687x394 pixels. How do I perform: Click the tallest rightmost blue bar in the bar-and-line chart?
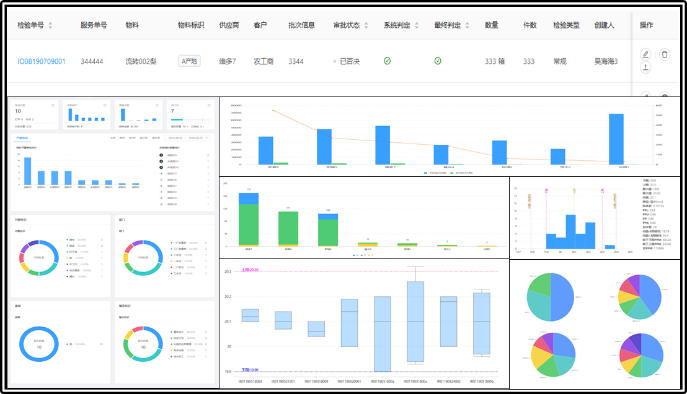coord(616,139)
